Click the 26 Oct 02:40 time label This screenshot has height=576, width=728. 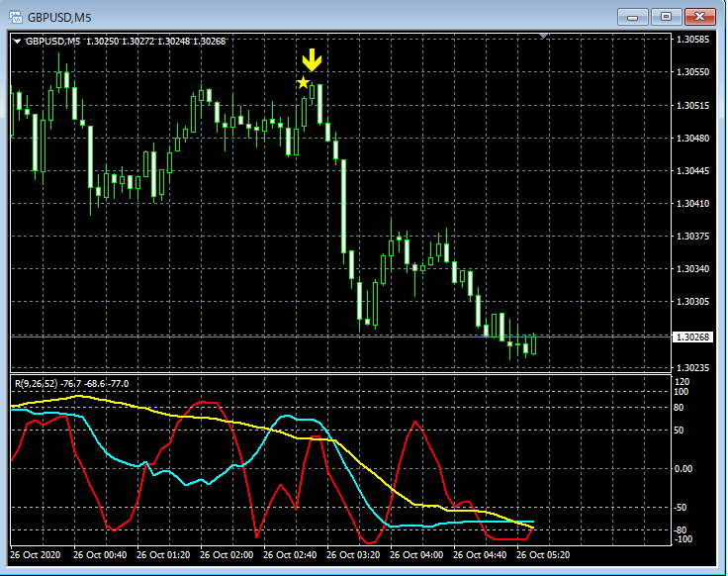pyautogui.click(x=290, y=554)
